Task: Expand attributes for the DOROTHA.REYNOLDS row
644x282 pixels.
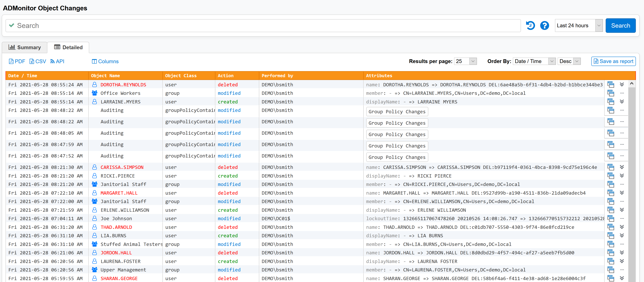Action: point(622,85)
